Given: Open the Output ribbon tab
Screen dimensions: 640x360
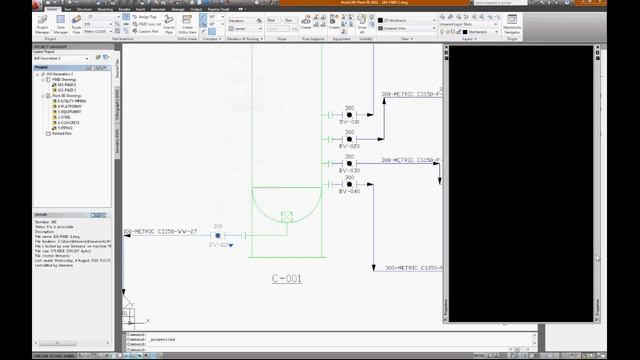Looking at the screenshot, I should click(x=196, y=9).
